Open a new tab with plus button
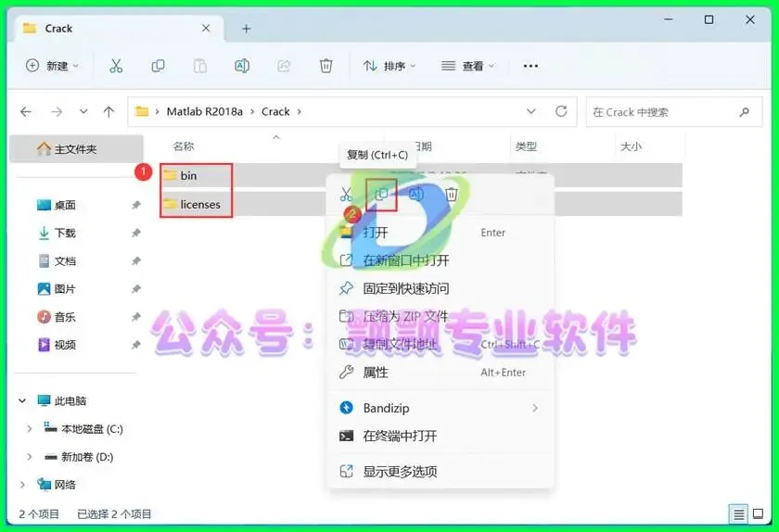The width and height of the screenshot is (779, 532). (x=246, y=29)
